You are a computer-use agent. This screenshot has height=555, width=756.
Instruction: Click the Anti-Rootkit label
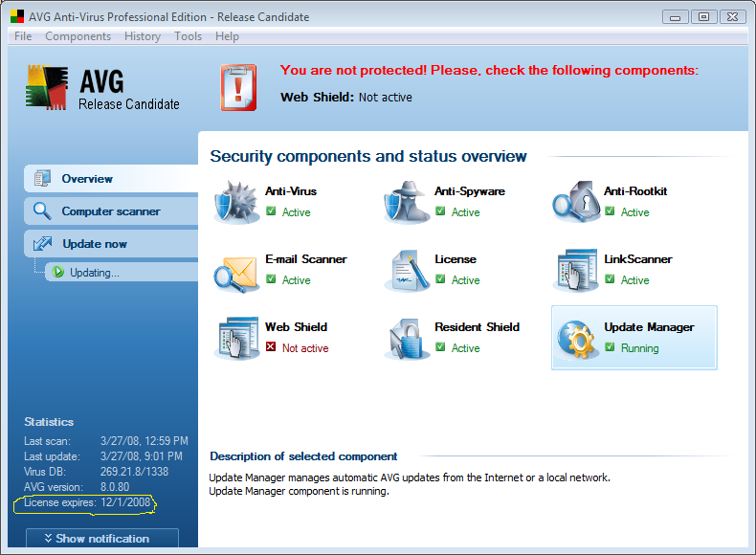point(635,191)
